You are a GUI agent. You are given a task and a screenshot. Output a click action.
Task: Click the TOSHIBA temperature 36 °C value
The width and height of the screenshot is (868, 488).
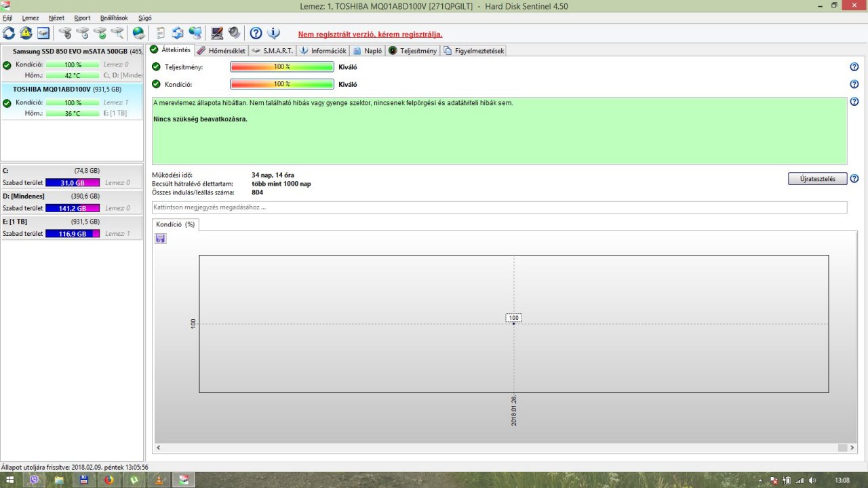point(73,113)
